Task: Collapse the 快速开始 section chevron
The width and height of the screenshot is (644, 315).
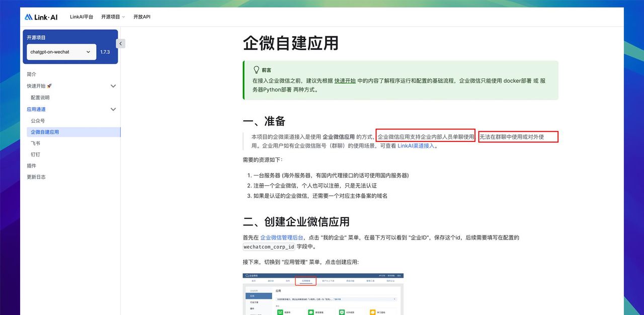Action: [113, 86]
